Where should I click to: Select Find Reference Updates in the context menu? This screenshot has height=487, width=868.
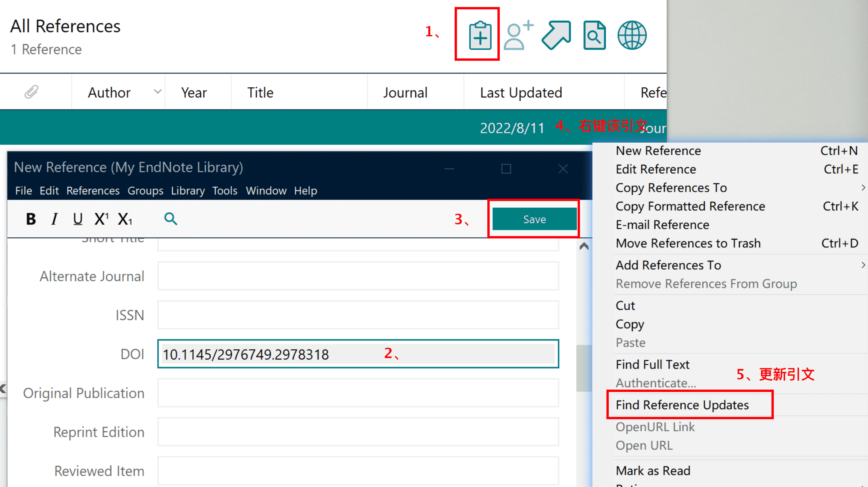coord(682,405)
